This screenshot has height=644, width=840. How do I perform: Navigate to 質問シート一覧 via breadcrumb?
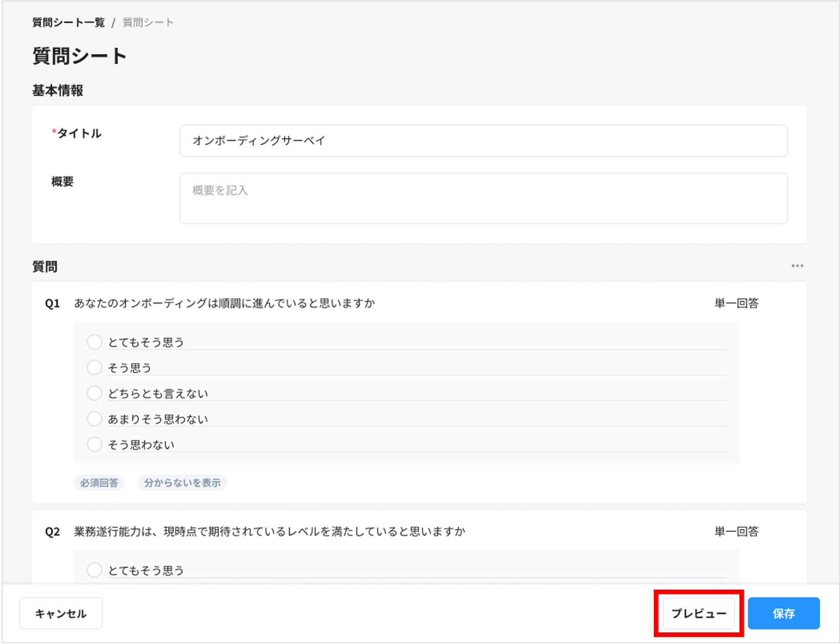[68, 22]
